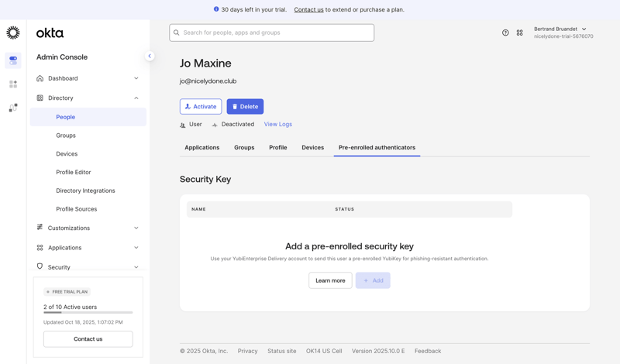The image size is (620, 364).
Task: Click the Applications grid icon in sidebar
Action: pos(40,247)
